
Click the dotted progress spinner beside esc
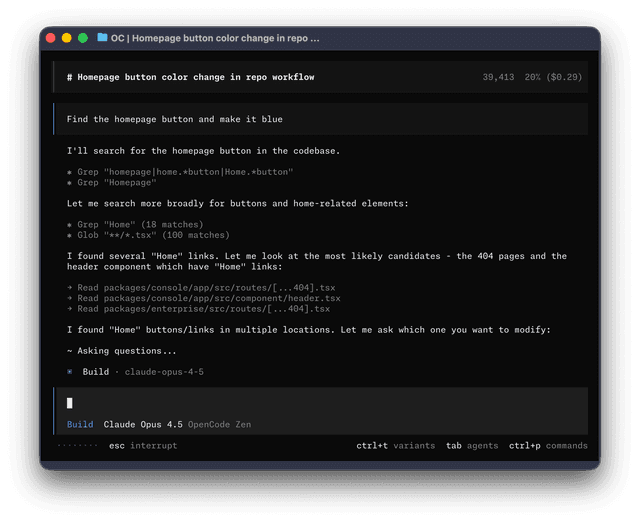(78, 446)
